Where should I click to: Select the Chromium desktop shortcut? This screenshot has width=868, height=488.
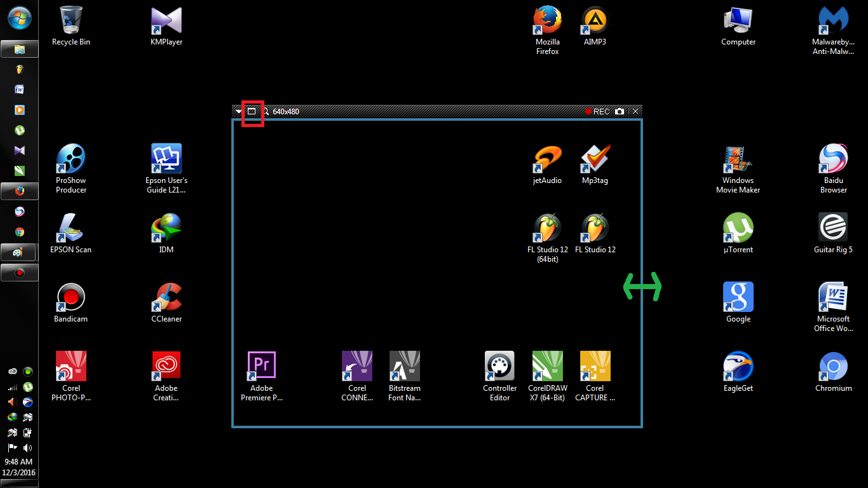(834, 372)
